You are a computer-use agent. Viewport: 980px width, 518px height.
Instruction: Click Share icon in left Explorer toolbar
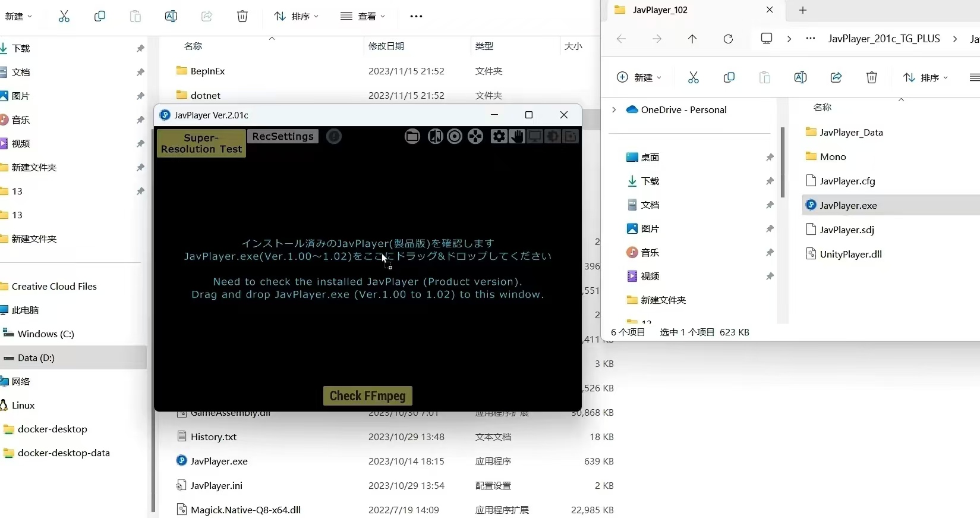[207, 17]
